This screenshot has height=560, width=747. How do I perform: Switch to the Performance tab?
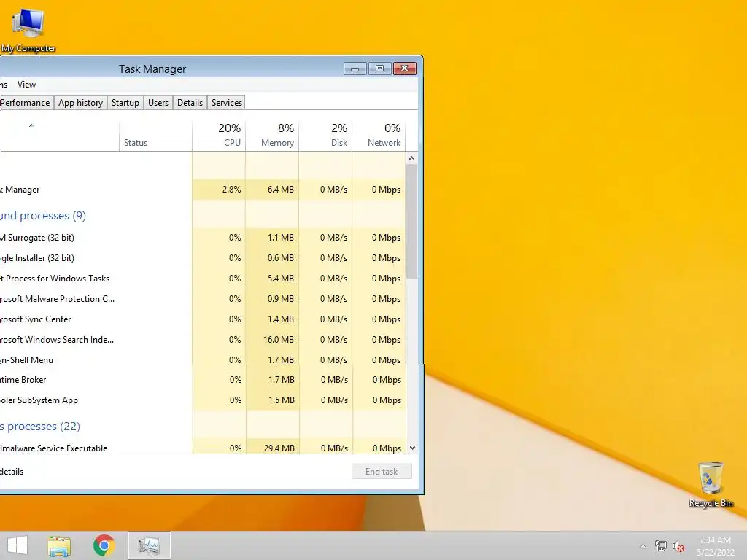(x=26, y=102)
